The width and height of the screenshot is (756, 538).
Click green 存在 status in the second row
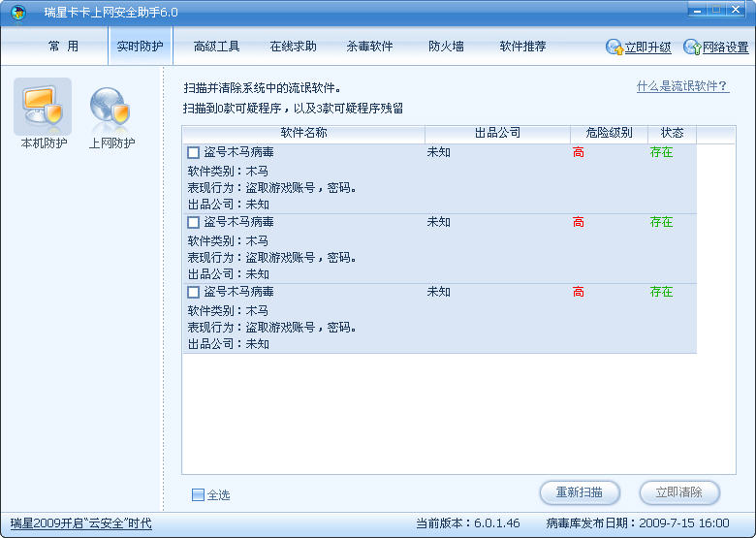click(661, 222)
